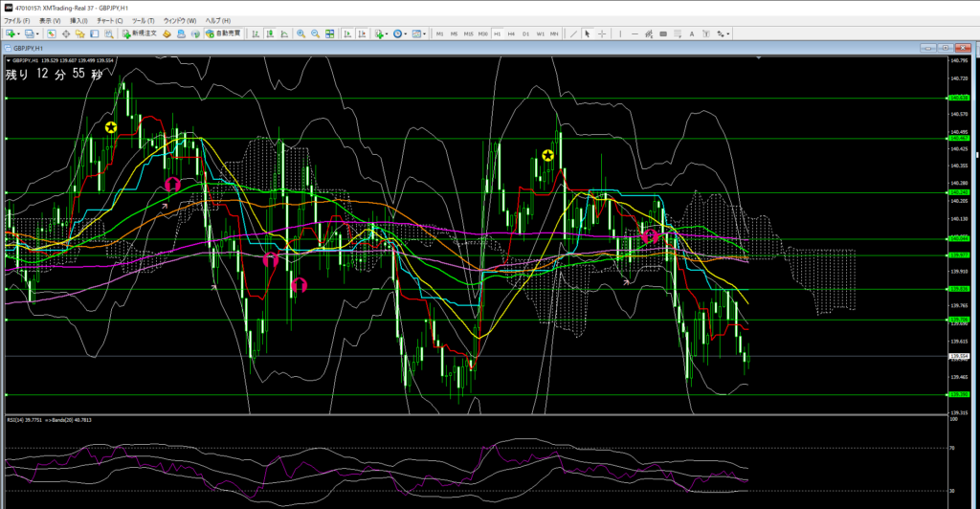980x509 pixels.
Task: Click the green price label 139.390
Action: [x=959, y=394]
